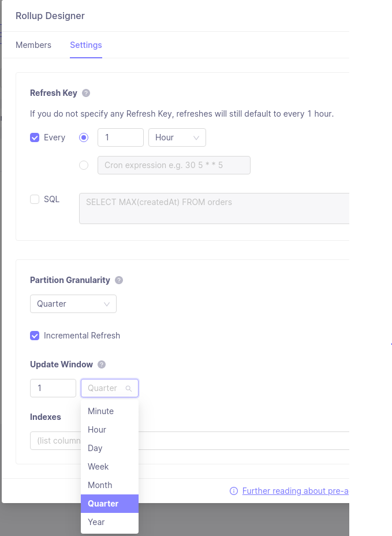392x536 pixels.
Task: Click the chevron on the Hour dropdown
Action: click(196, 137)
